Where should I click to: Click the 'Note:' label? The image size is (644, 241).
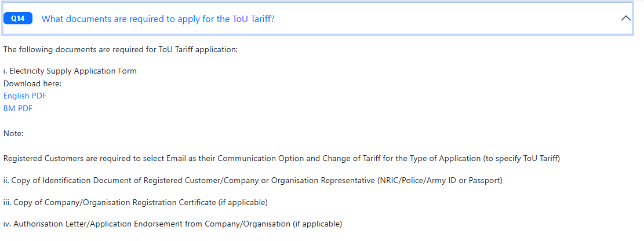[x=13, y=133]
